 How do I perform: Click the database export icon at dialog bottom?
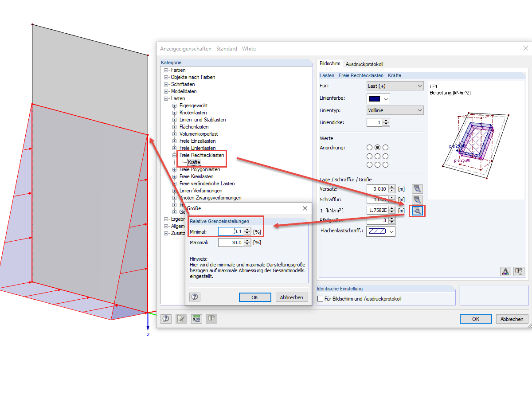211,318
